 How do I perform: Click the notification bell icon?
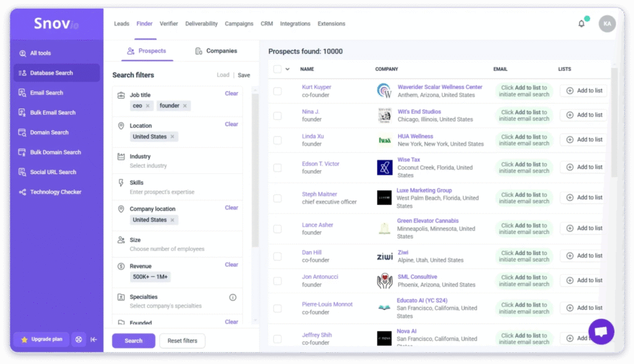coord(581,23)
